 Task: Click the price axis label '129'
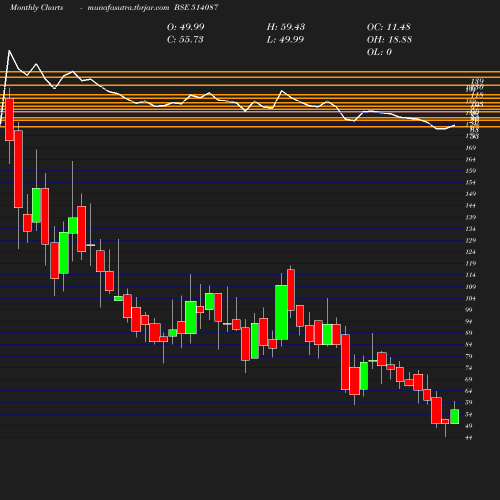(x=471, y=240)
